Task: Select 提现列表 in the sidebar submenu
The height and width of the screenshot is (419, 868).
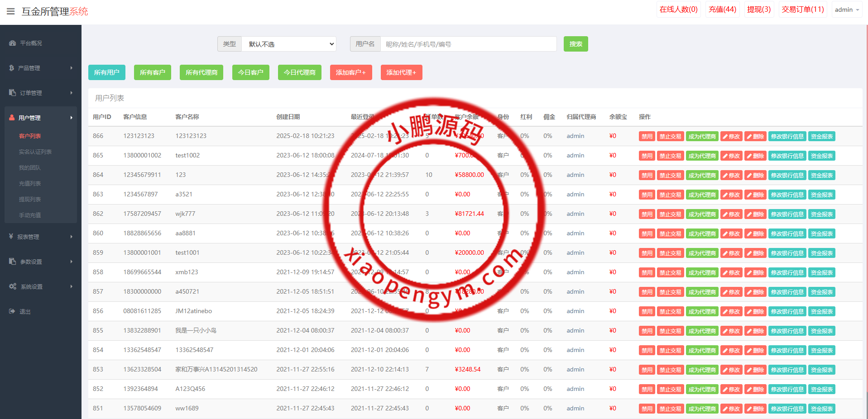Action: point(30,200)
